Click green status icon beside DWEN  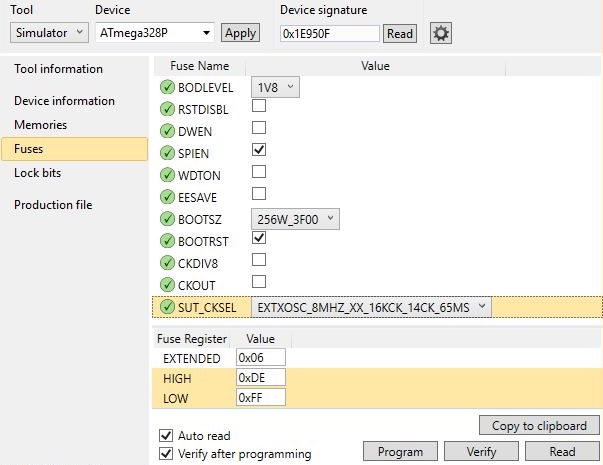point(167,129)
